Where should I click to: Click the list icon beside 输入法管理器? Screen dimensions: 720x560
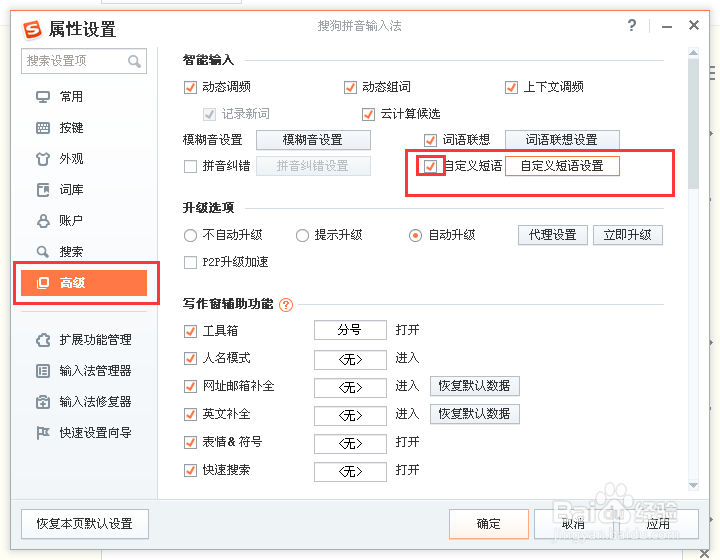43,371
